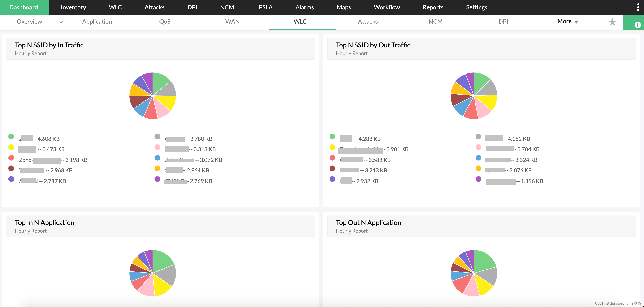Click the Top Out N Application pie chart

[x=474, y=273]
